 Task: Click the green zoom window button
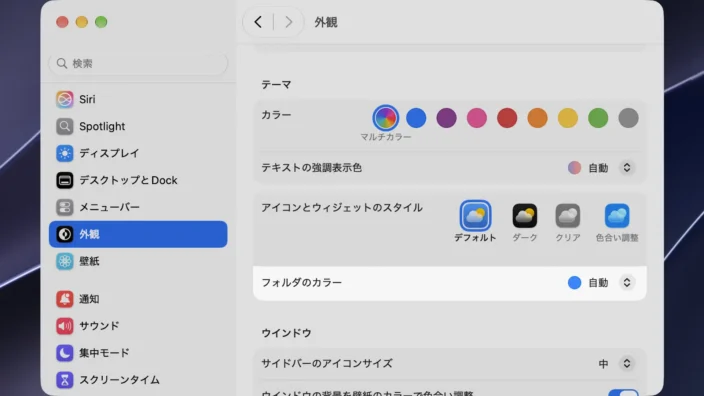point(101,22)
